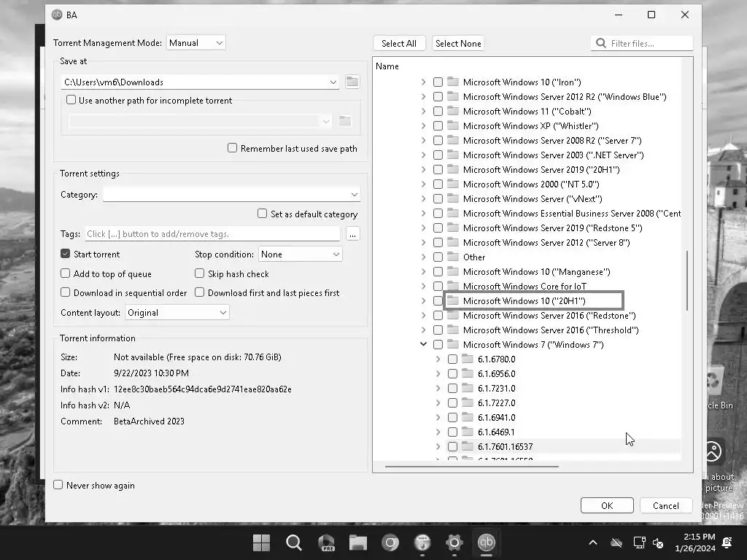Open the Windows Start menu
The height and width of the screenshot is (560, 747).
[261, 542]
